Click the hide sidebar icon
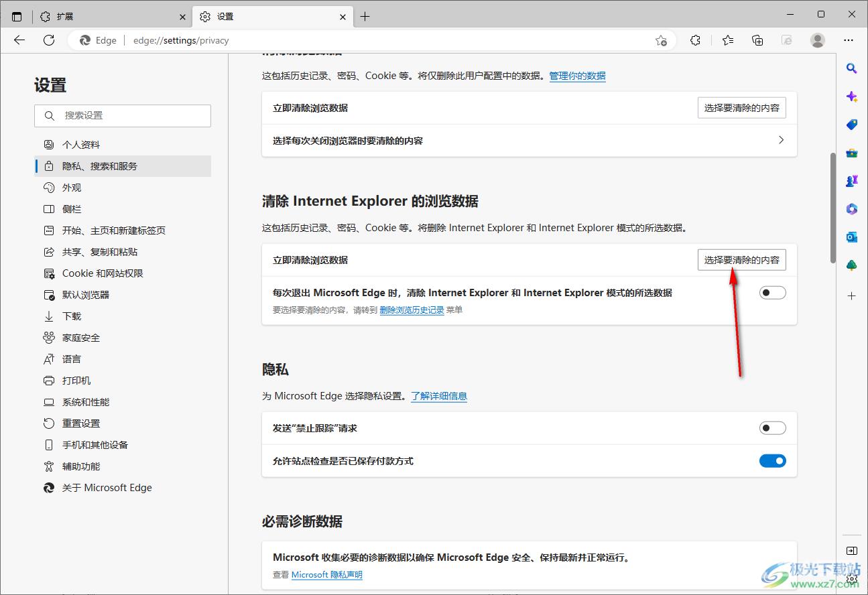 coord(852,551)
